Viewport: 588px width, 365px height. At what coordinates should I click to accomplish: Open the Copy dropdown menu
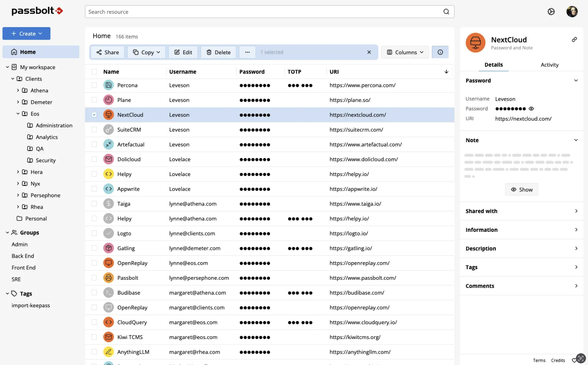click(x=146, y=52)
